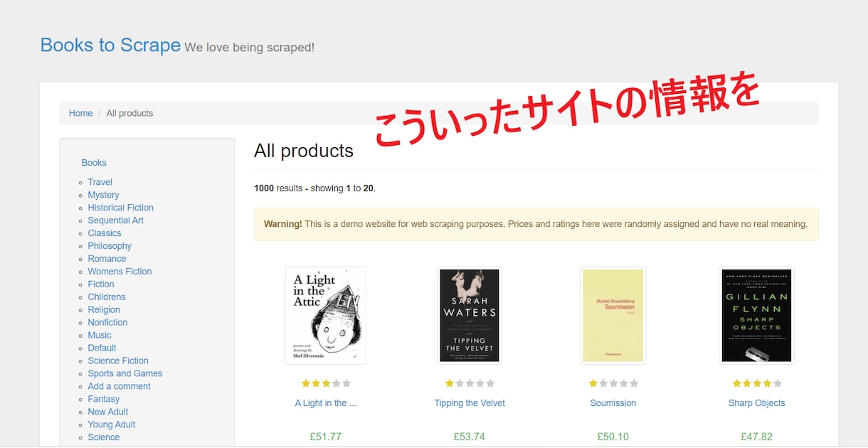
Task: Open the Womens Fiction category
Action: click(120, 272)
